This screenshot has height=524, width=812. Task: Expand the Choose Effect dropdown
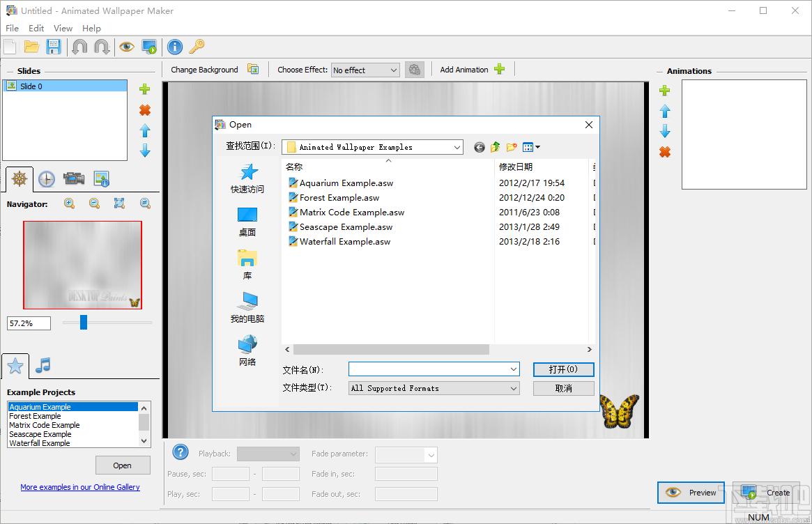pos(394,70)
